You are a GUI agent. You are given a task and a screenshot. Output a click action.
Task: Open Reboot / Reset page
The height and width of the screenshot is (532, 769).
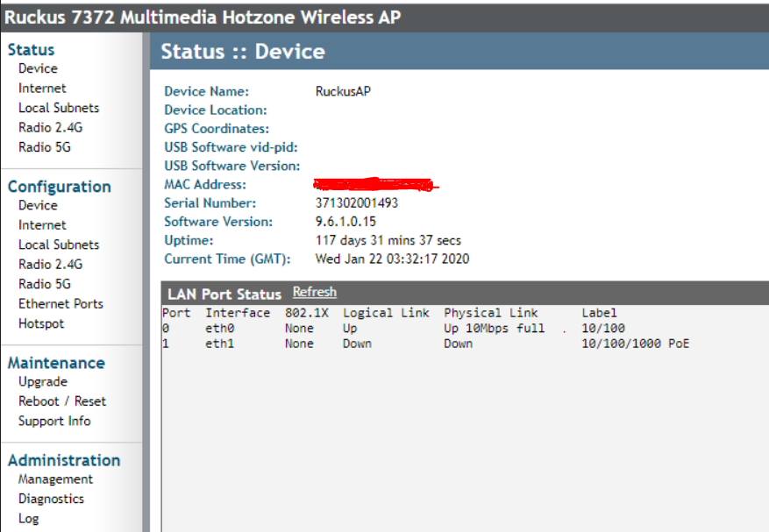(x=62, y=401)
